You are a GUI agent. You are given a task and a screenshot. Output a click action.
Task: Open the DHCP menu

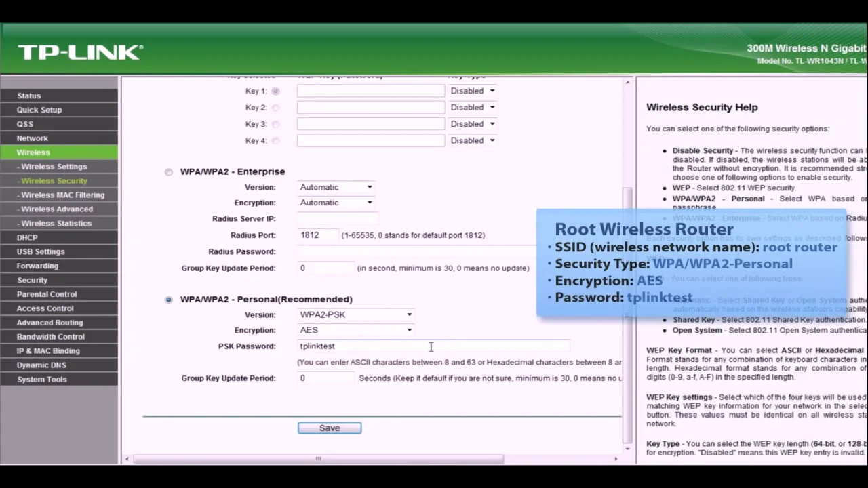pos(59,238)
